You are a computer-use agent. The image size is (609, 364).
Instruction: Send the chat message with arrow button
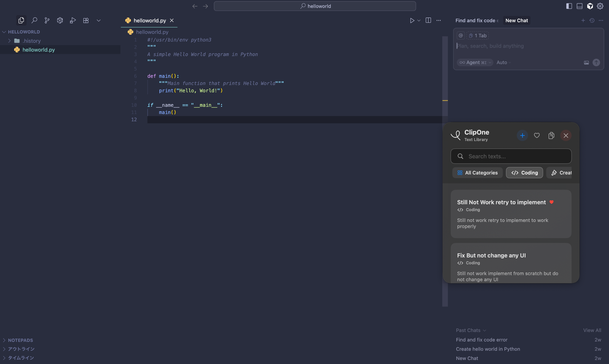(596, 62)
